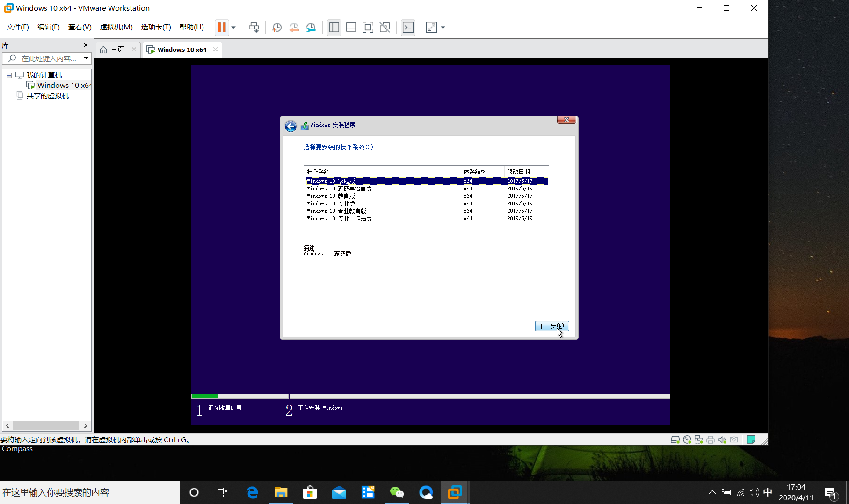This screenshot has width=849, height=504.
Task: Open the 编辑(E) menu
Action: point(49,27)
